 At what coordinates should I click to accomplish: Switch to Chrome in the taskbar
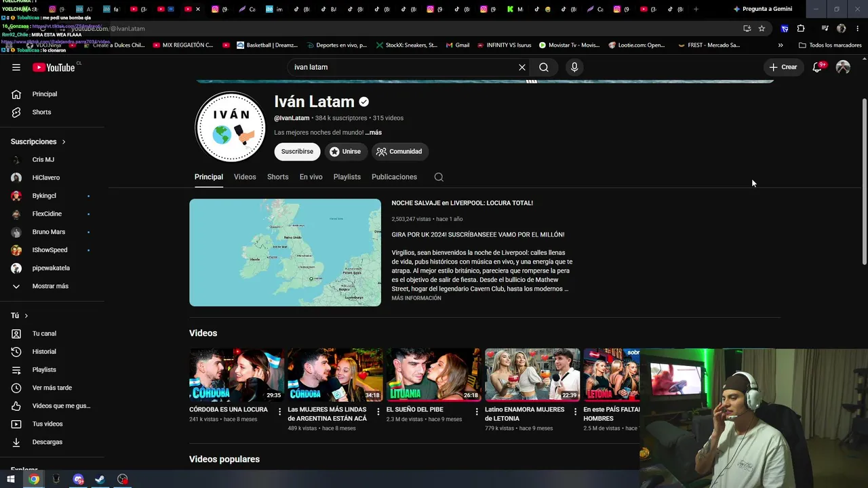click(x=34, y=479)
